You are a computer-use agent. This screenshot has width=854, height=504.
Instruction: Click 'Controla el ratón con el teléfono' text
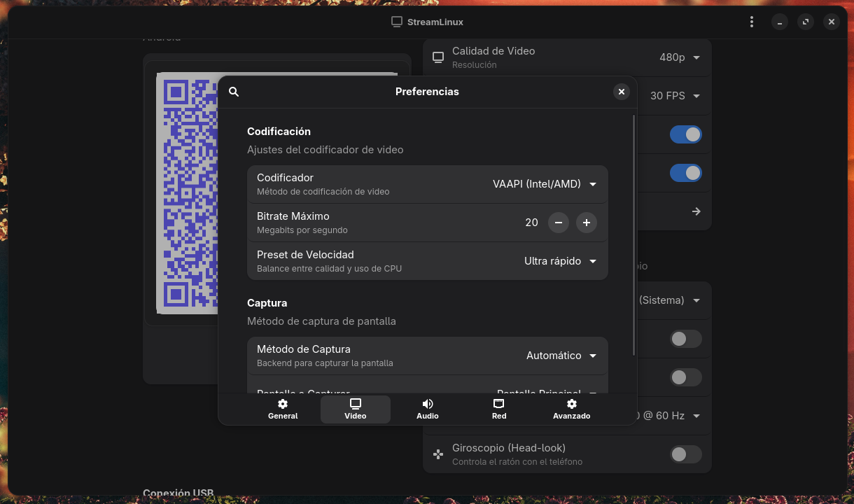click(x=517, y=462)
